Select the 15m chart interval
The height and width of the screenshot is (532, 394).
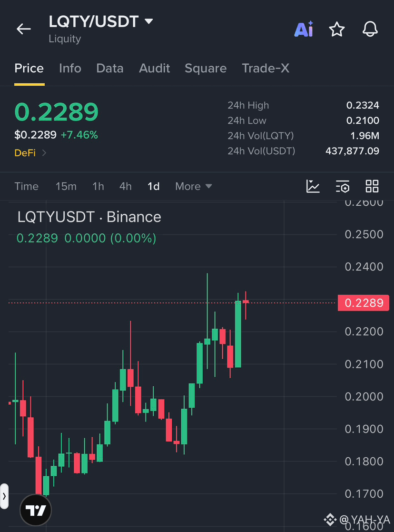click(66, 186)
